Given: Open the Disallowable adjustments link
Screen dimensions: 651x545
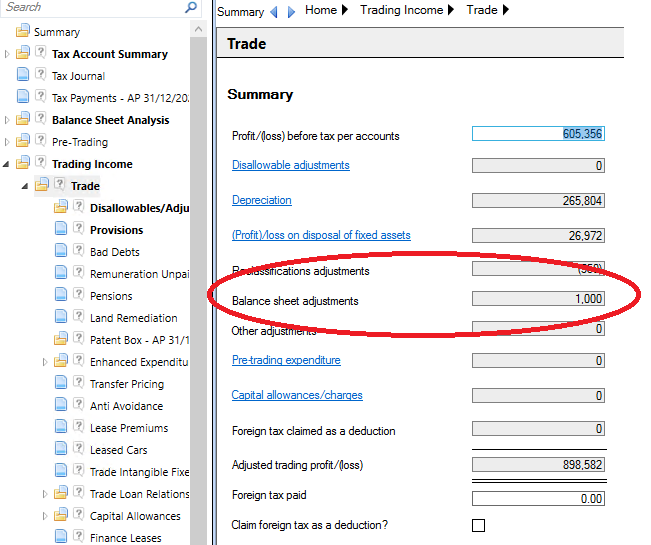Looking at the screenshot, I should [x=291, y=165].
